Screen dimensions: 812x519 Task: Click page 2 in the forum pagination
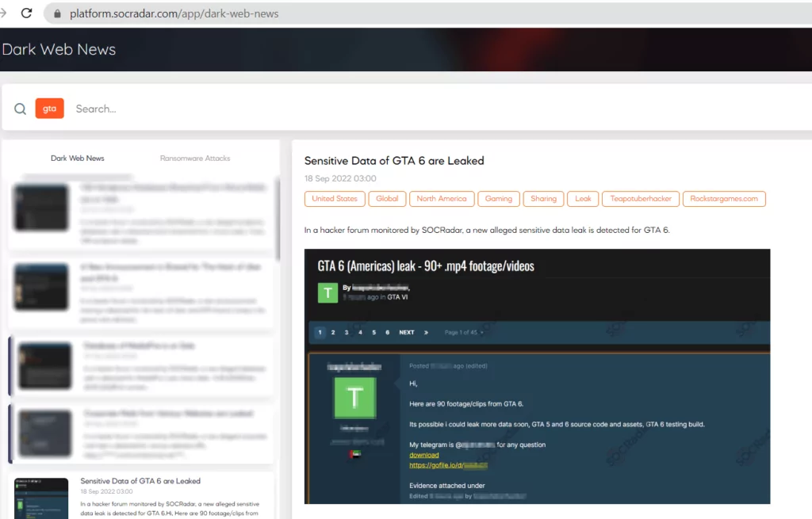coord(333,332)
